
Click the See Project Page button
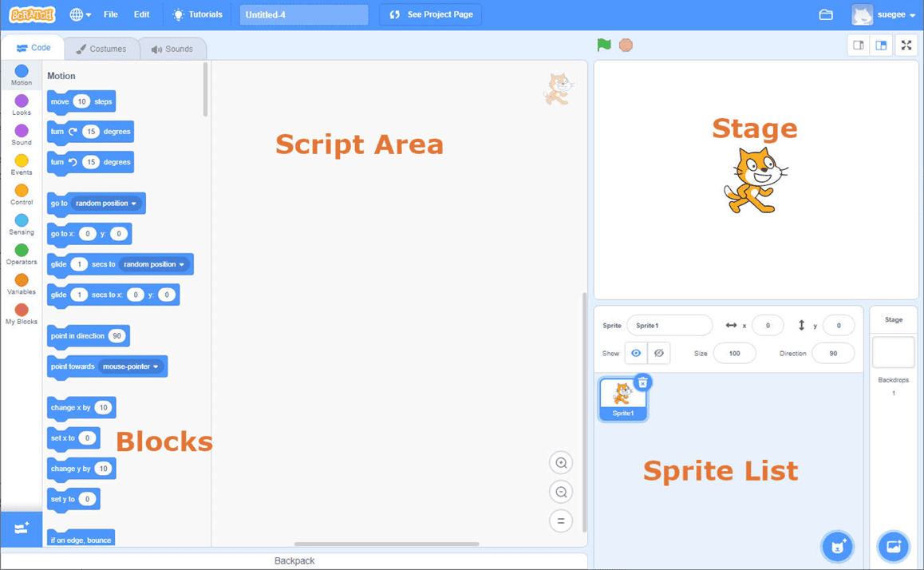click(x=430, y=14)
